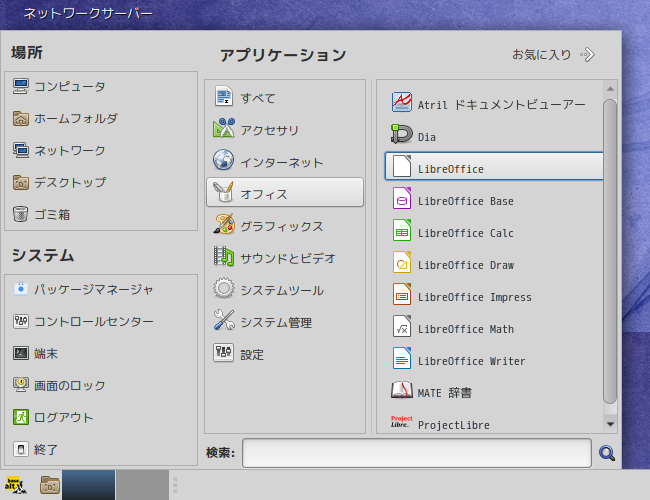Click the ALT menu button in panel
Viewport: 650px width, 500px height.
click(15, 485)
